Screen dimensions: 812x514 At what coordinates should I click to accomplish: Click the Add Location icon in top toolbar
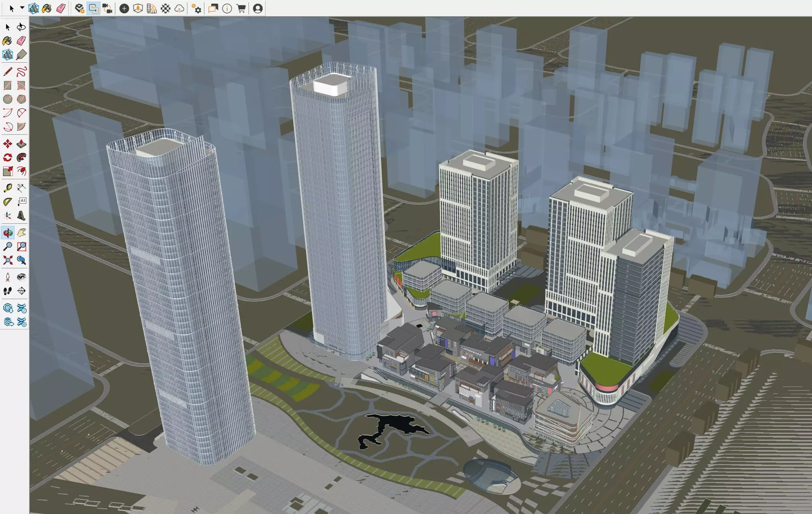point(79,8)
